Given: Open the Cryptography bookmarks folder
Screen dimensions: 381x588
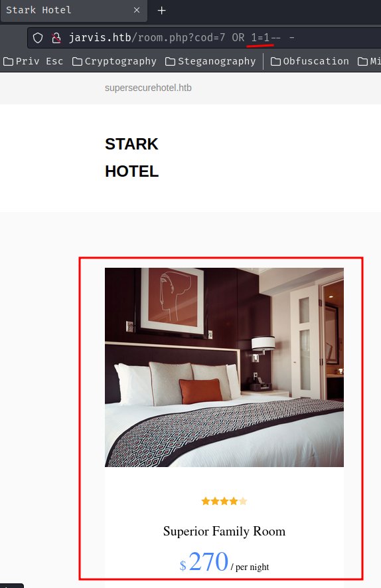Looking at the screenshot, I should pos(114,61).
